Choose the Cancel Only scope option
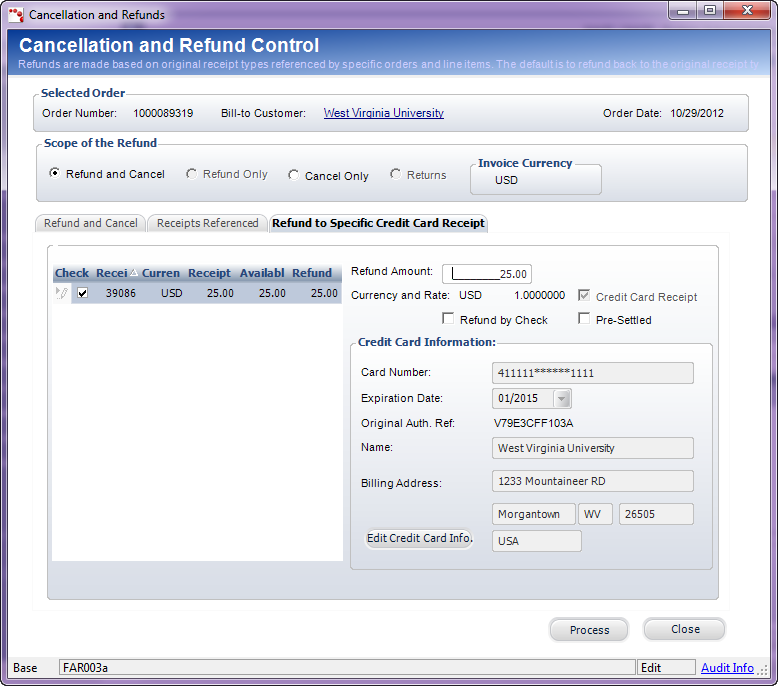This screenshot has width=778, height=686. (293, 175)
